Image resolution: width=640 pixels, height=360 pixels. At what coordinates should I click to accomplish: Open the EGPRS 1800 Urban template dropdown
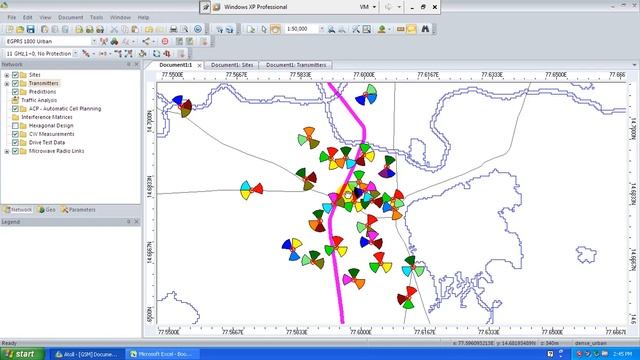pyautogui.click(x=93, y=42)
